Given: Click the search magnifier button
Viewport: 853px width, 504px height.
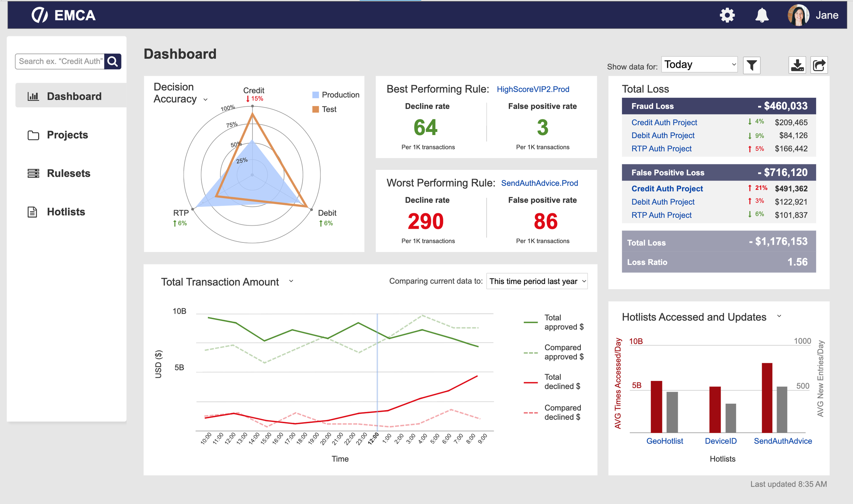Looking at the screenshot, I should click(x=113, y=61).
